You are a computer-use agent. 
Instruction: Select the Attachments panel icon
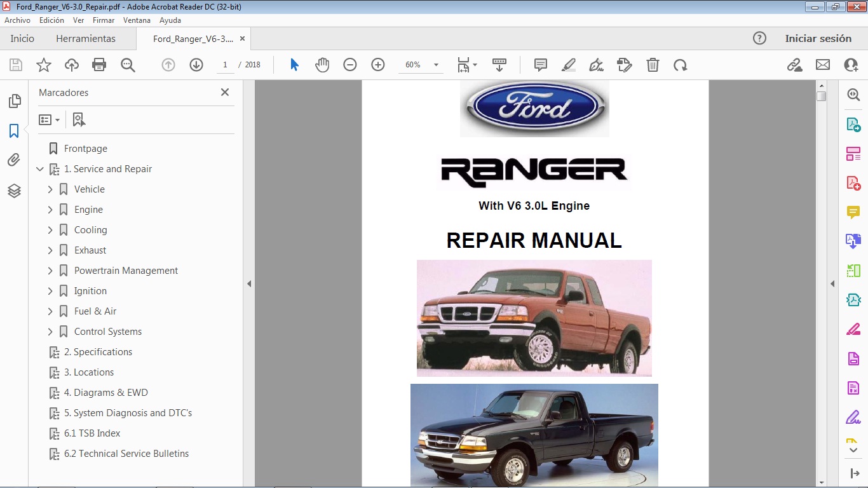pyautogui.click(x=14, y=160)
